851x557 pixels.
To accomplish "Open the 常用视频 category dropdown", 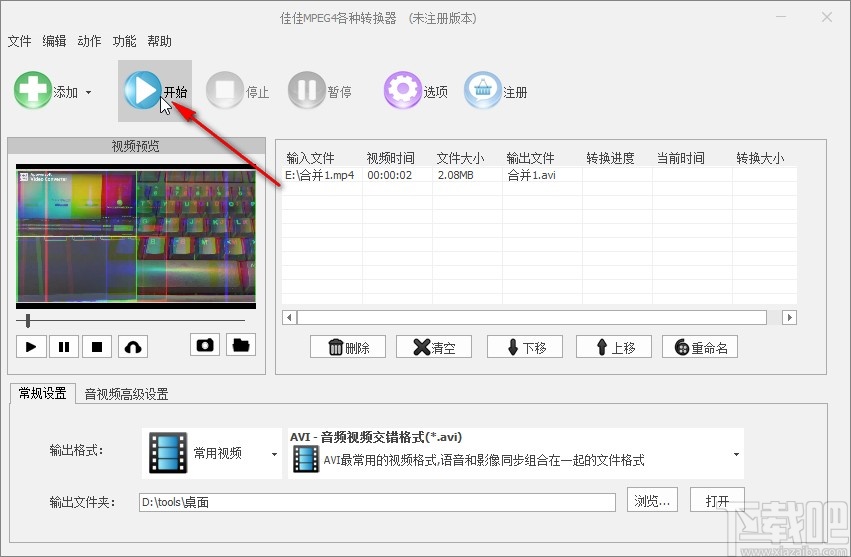I will pyautogui.click(x=212, y=453).
